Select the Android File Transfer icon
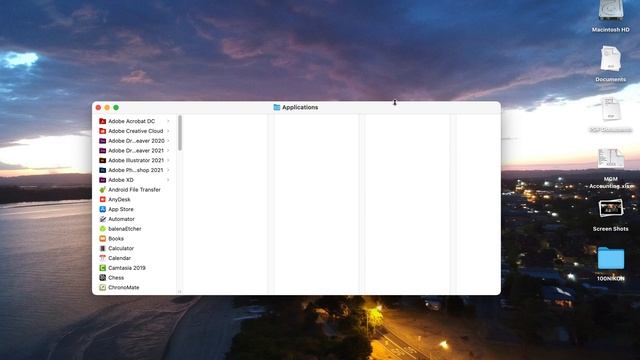 [x=102, y=190]
